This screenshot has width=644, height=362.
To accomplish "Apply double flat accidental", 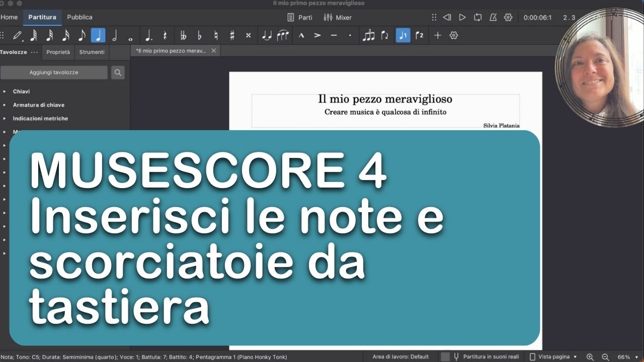I will pos(183,35).
